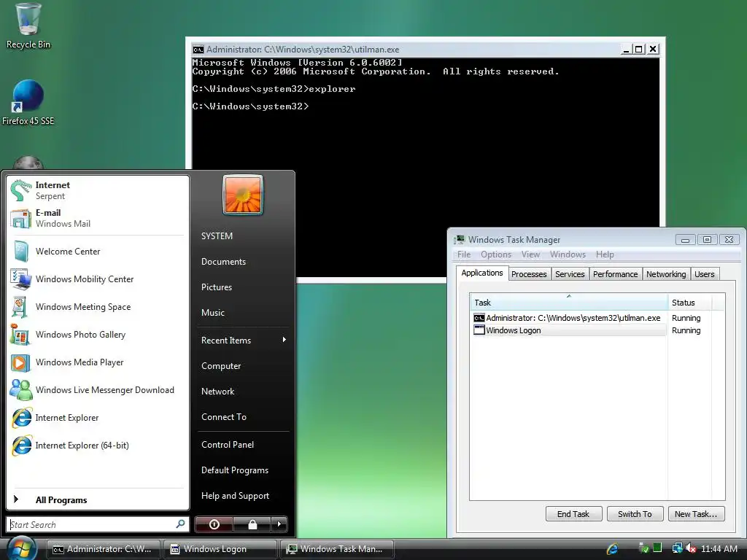Image resolution: width=747 pixels, height=560 pixels.
Task: Switch to Windows Logon taskbar button
Action: (x=220, y=549)
